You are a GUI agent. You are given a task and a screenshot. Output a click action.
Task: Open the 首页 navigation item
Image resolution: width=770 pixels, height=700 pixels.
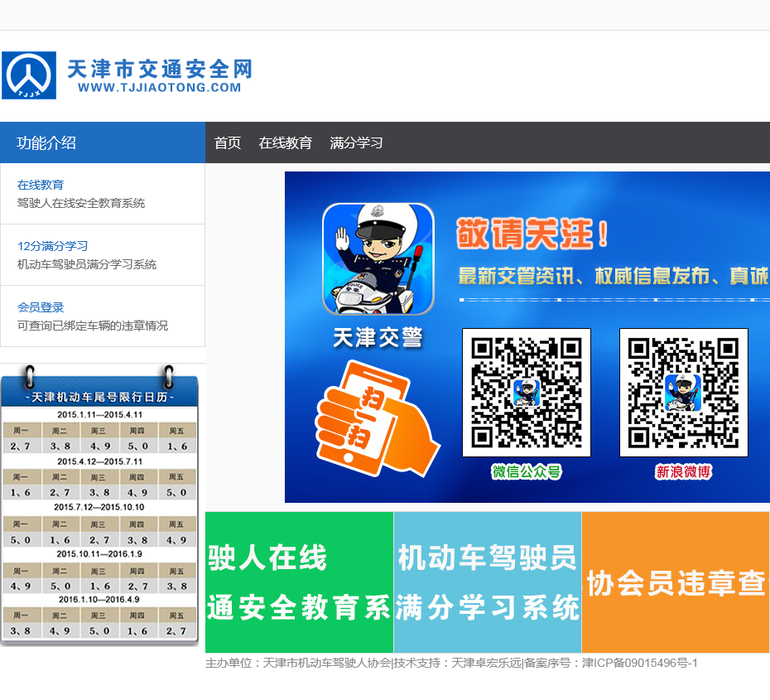[228, 143]
